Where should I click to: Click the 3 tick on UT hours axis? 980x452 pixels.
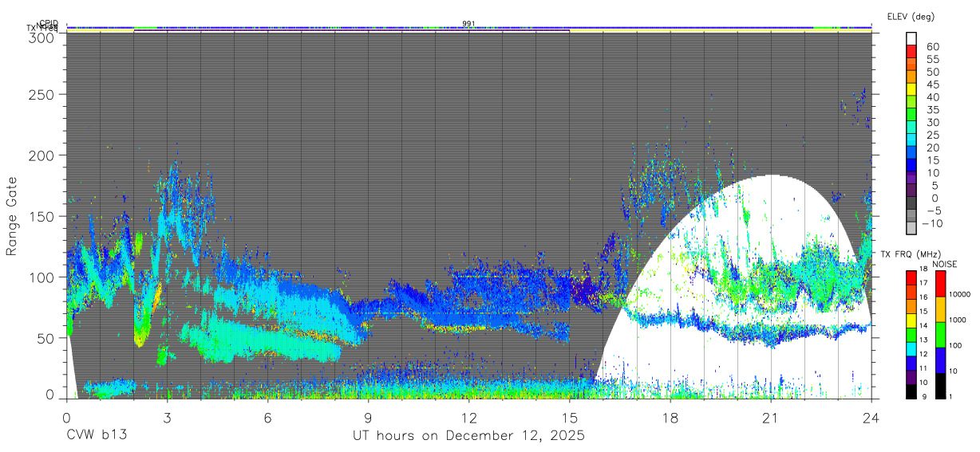tap(167, 418)
